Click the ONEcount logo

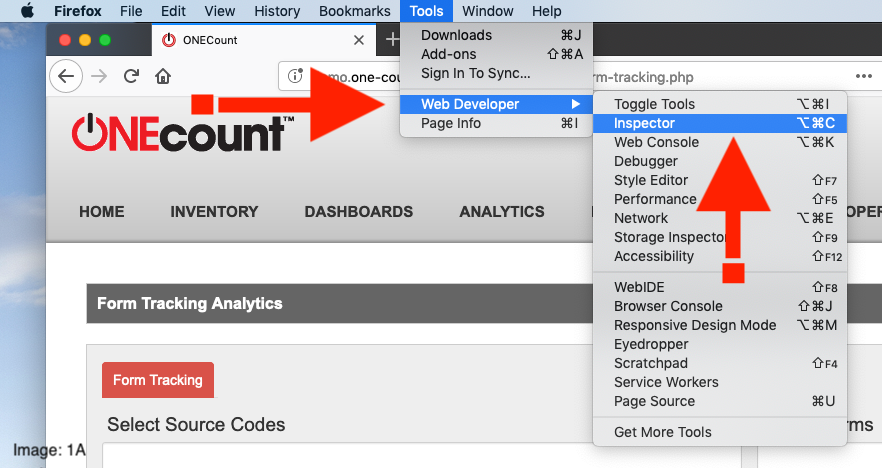coord(183,133)
